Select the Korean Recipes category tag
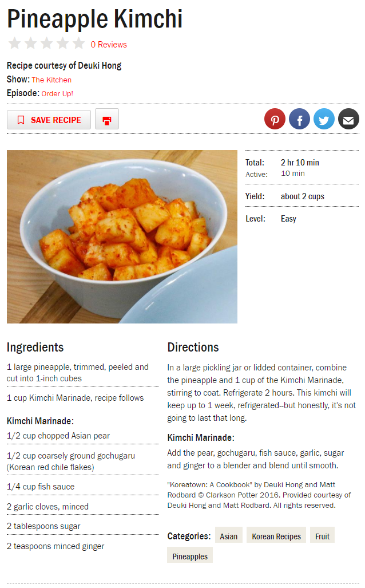Viewport: 365px width, 588px height. (x=276, y=536)
